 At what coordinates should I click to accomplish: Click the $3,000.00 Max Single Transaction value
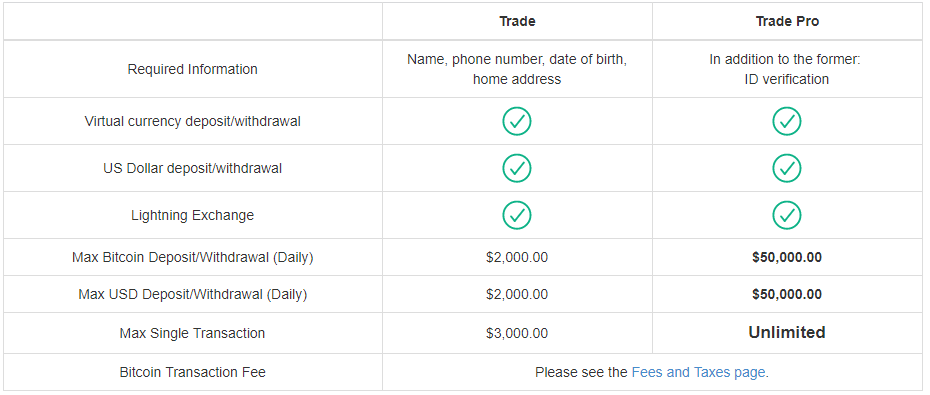click(517, 333)
